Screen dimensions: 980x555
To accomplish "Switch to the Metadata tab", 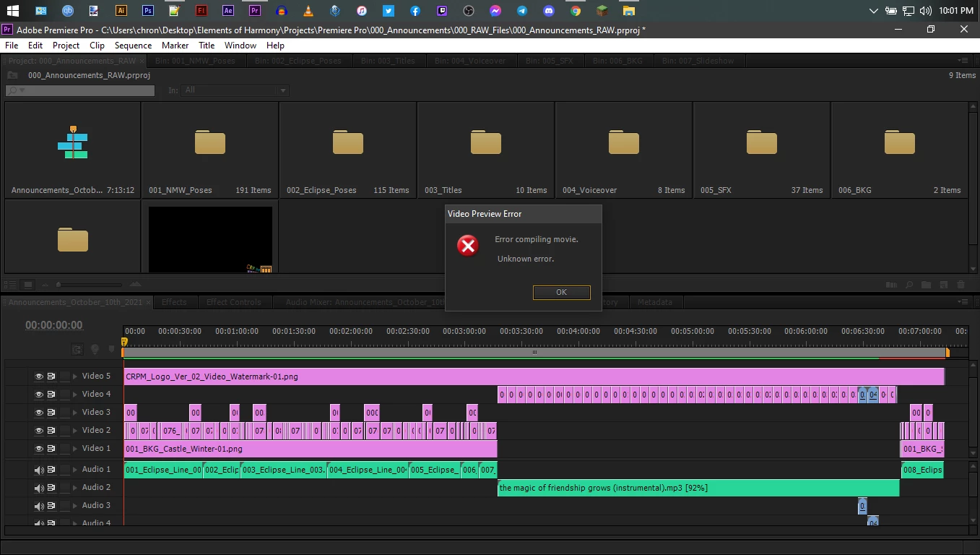I will tap(655, 302).
